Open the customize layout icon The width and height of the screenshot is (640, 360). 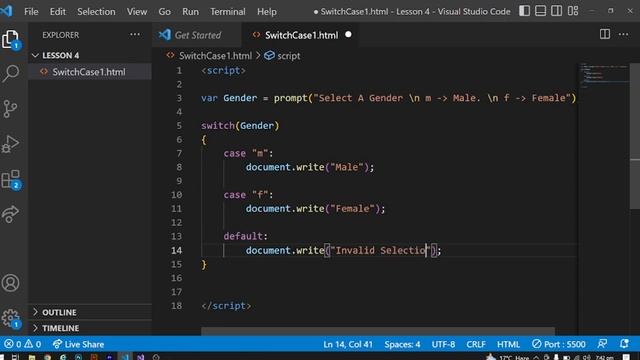(573, 11)
